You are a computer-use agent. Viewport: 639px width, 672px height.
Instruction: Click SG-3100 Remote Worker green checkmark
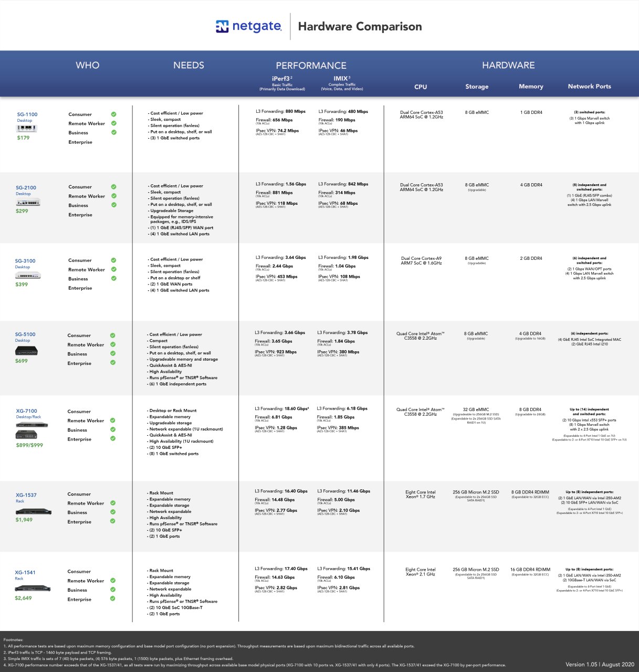pos(113,269)
